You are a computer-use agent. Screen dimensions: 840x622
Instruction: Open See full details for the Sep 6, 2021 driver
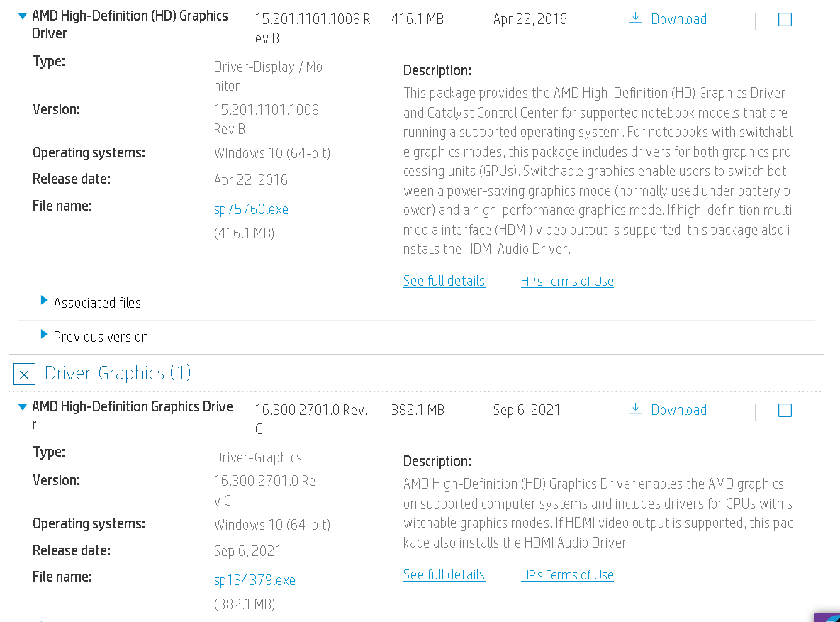(x=444, y=574)
